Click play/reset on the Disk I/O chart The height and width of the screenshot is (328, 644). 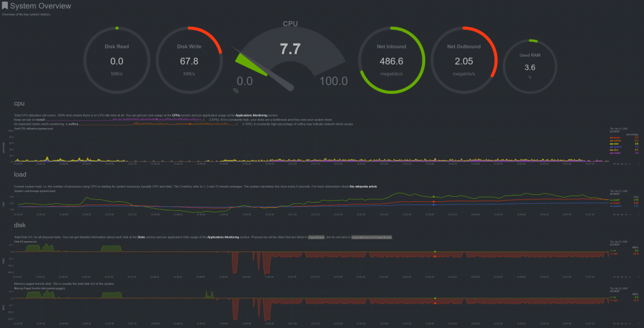618,277
